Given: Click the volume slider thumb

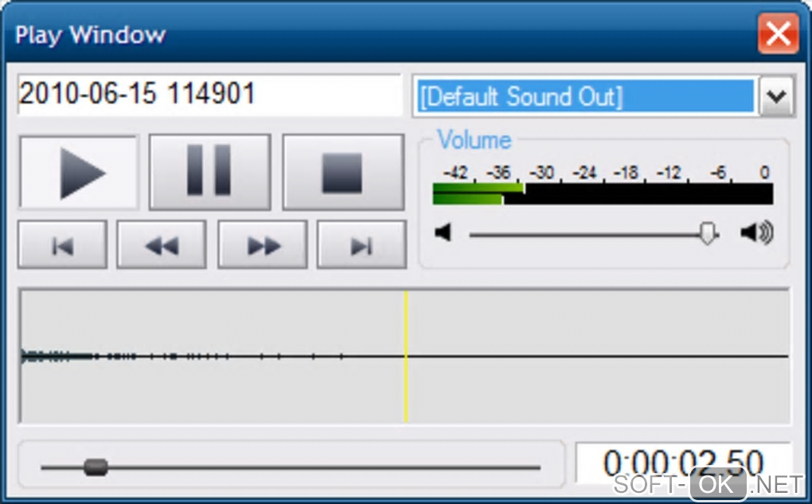Looking at the screenshot, I should (708, 233).
